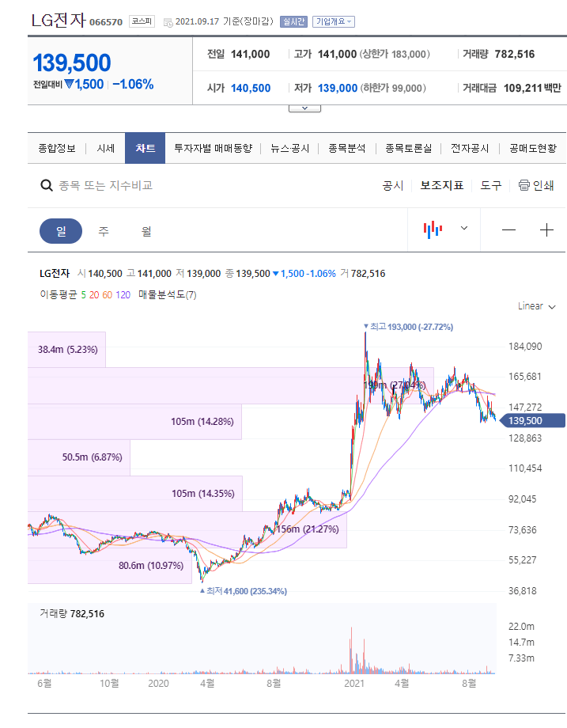Click the 2020 label on time axis
This screenshot has width=567, height=728.
[x=158, y=684]
